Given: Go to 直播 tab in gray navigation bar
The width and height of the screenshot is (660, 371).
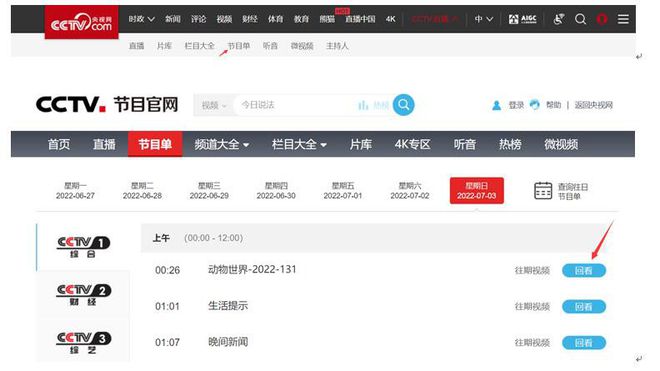Looking at the screenshot, I should click(x=104, y=144).
